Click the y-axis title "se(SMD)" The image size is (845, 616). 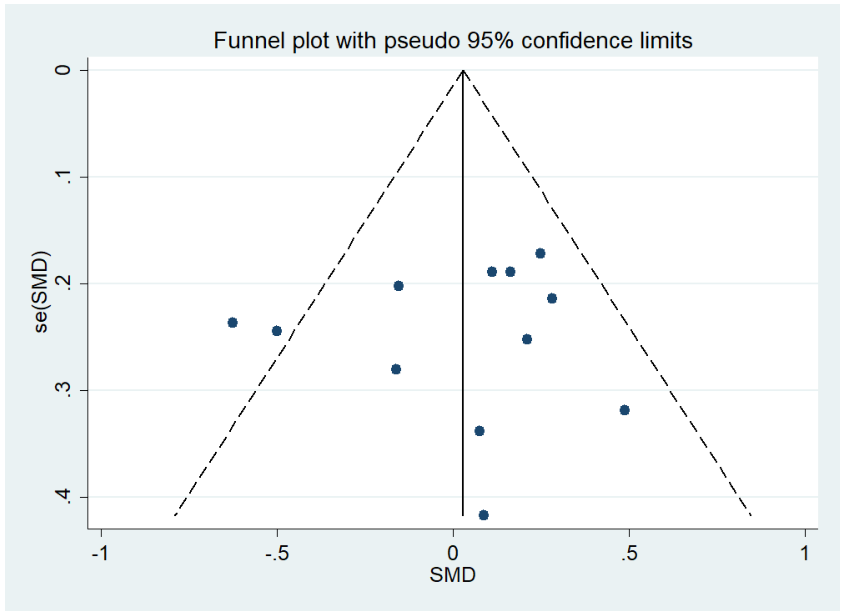tap(41, 292)
